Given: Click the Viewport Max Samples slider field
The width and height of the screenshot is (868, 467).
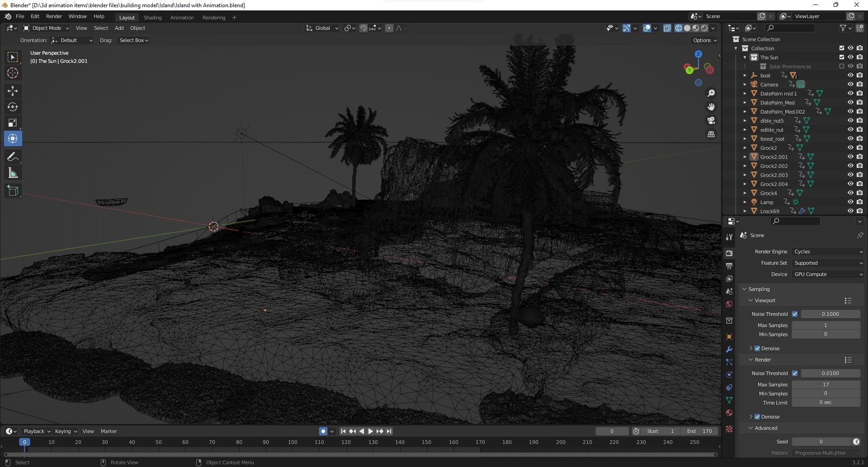Looking at the screenshot, I should 826,325.
